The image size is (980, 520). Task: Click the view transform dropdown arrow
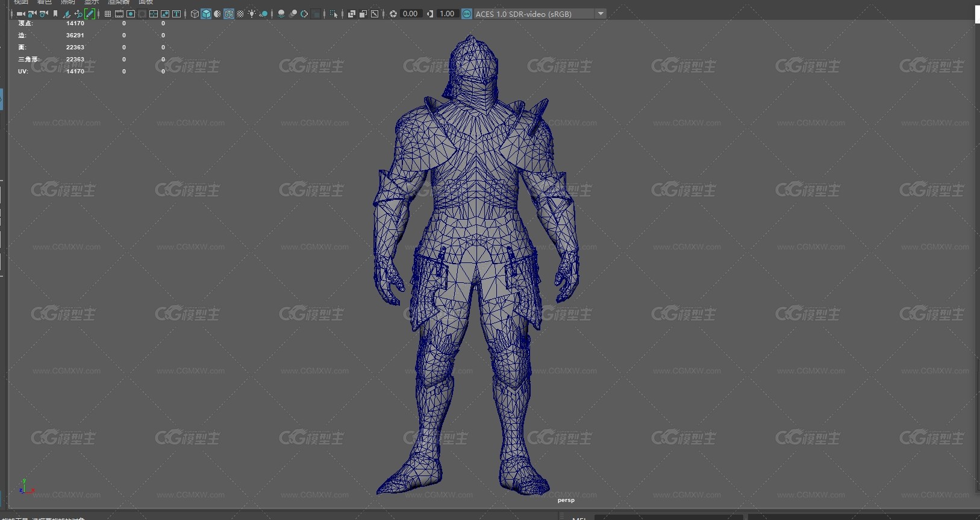click(601, 14)
